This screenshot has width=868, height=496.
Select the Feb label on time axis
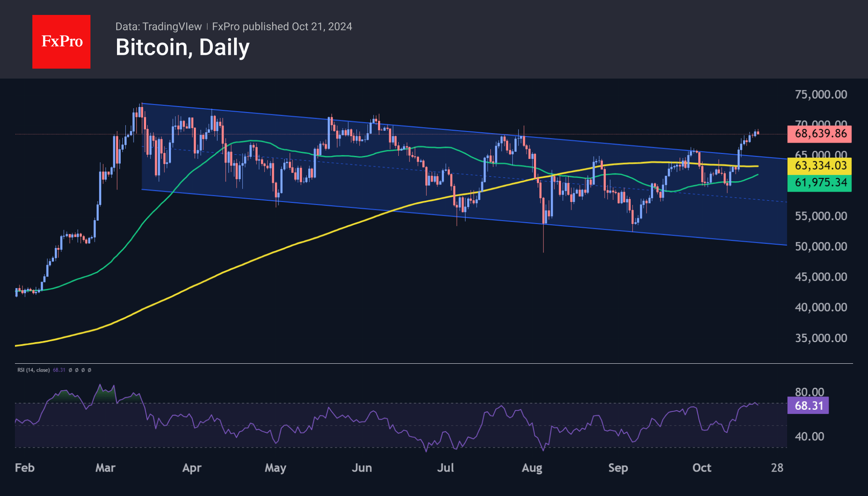(x=24, y=468)
